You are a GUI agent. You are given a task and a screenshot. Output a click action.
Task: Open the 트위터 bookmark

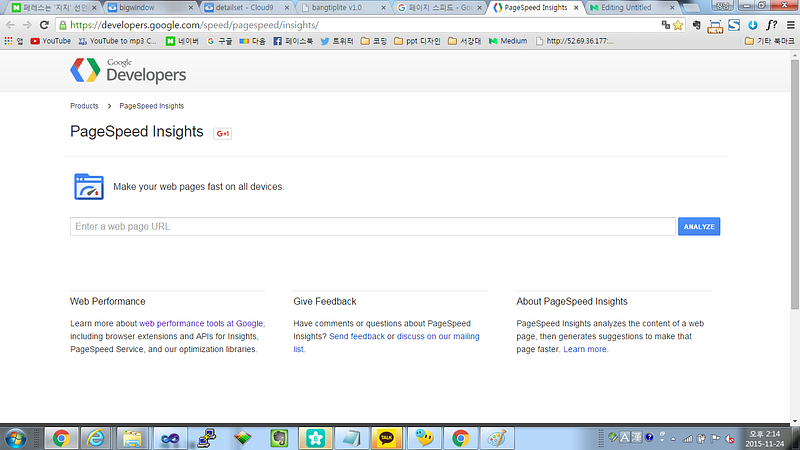(x=337, y=41)
